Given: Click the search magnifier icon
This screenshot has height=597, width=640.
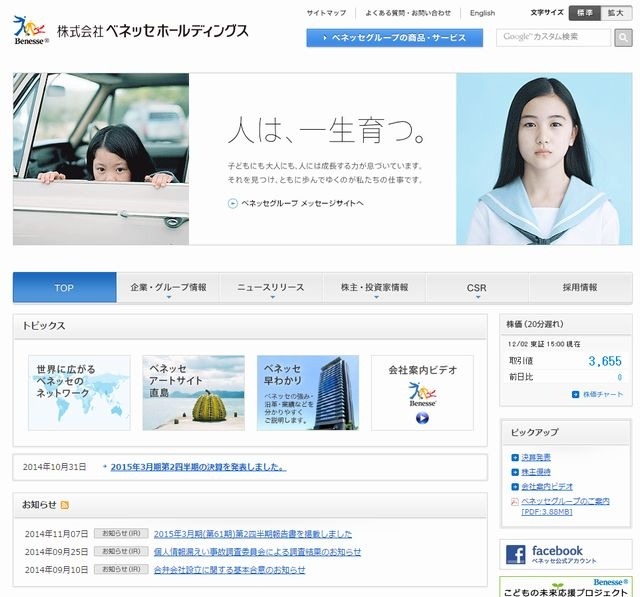Looking at the screenshot, I should pyautogui.click(x=625, y=38).
